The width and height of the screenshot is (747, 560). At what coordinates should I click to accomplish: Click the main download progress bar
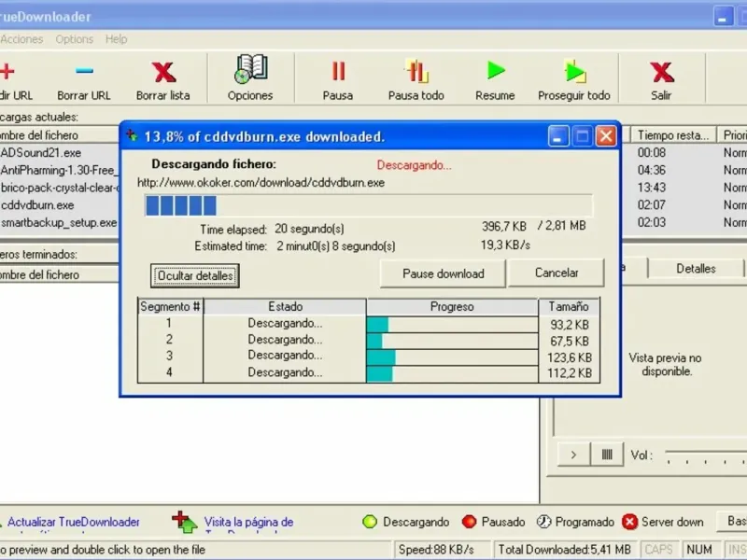coord(369,205)
